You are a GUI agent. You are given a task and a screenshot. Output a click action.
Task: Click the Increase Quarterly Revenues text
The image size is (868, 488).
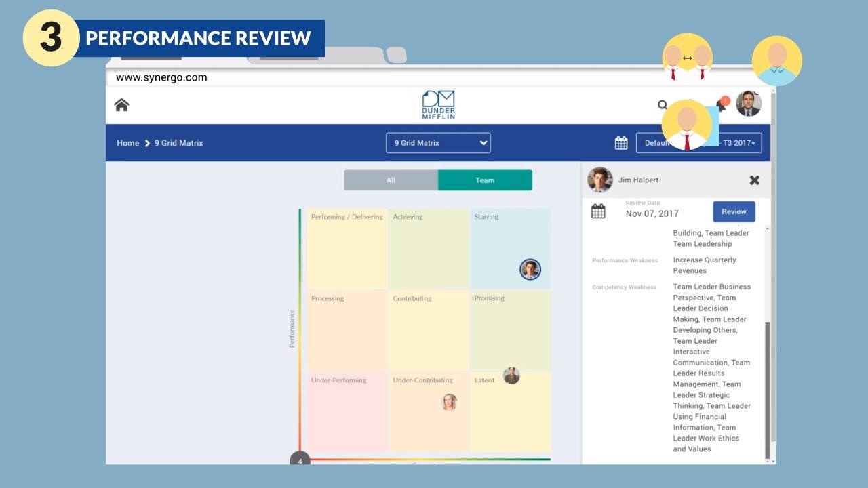(x=705, y=265)
